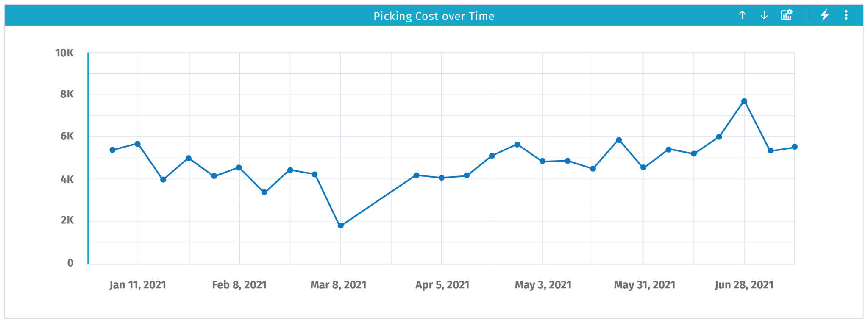Select the 10K y-axis label
Screen dimensions: 868x323
point(64,53)
